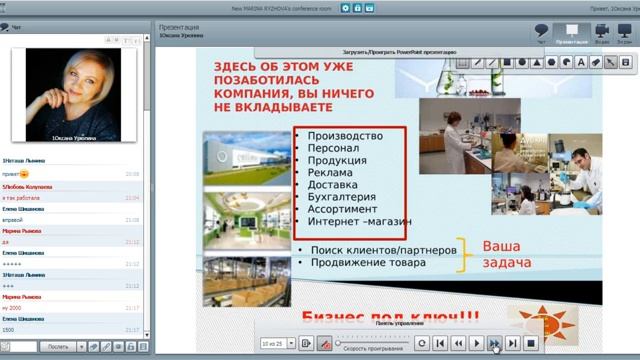Start presentation playback
This screenshot has width=640, height=360.
point(476,343)
